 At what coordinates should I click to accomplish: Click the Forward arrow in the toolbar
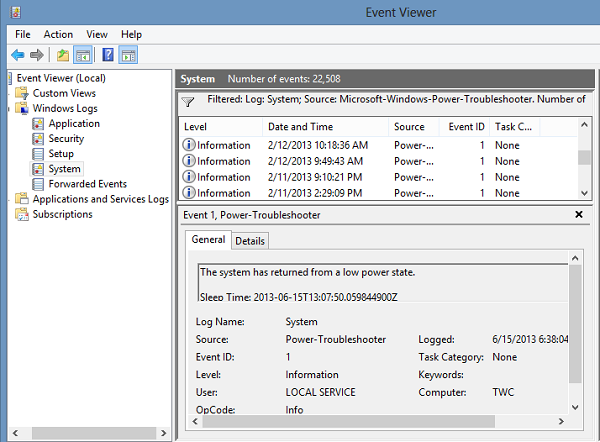[37, 55]
